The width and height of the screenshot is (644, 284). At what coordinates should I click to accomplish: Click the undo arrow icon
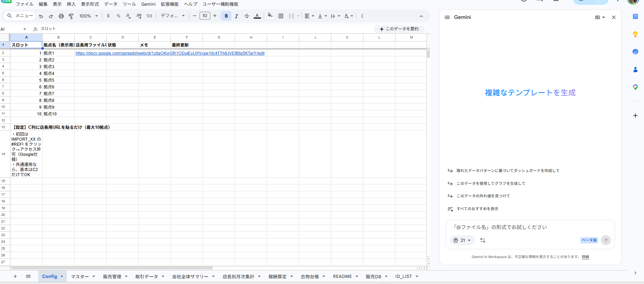coord(41,16)
